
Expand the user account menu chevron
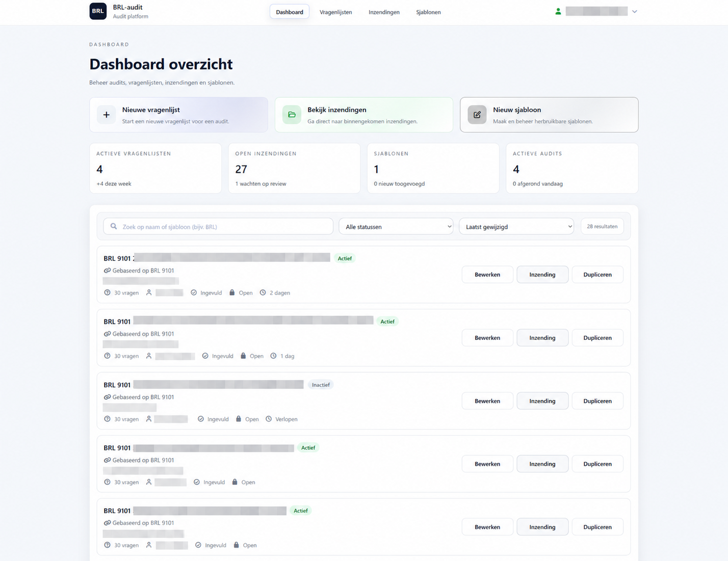coord(635,11)
